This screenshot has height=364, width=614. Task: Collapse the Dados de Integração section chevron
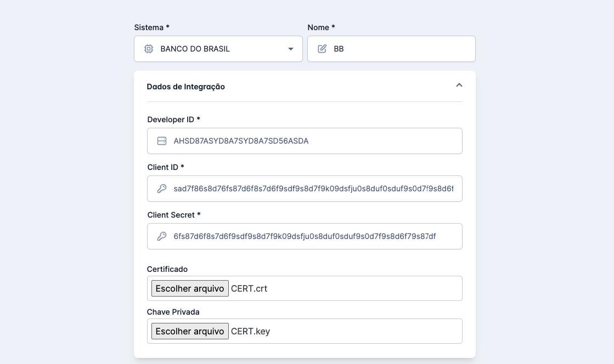pos(459,86)
